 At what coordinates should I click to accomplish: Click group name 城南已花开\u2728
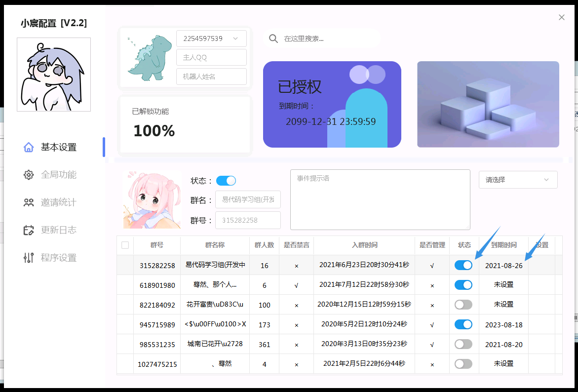click(x=215, y=344)
